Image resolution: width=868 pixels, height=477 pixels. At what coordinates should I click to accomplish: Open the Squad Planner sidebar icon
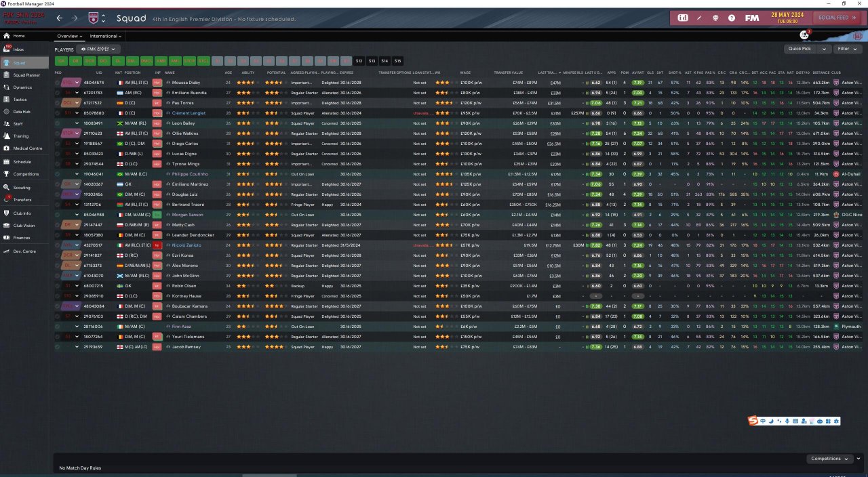[x=7, y=75]
